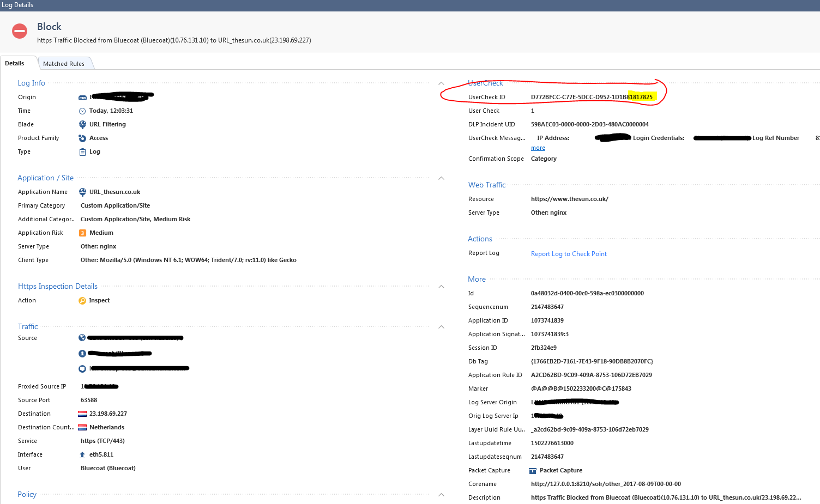This screenshot has width=820, height=504.
Task: Click the Log Info section heading
Action: point(31,83)
